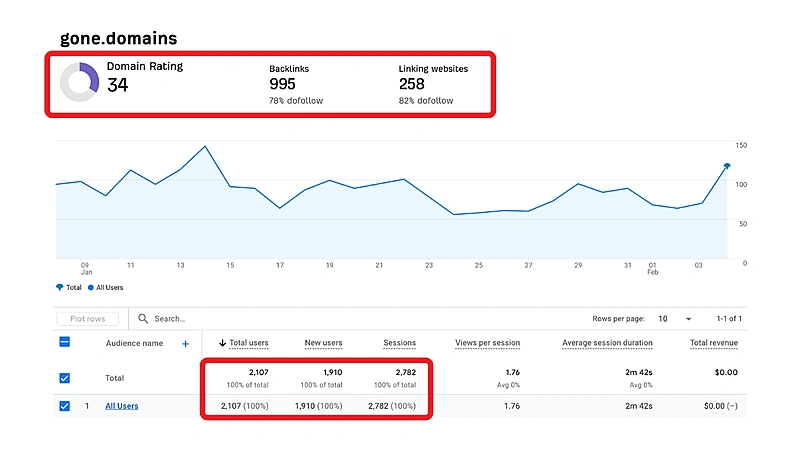Click All Users row $0.00 (–) cell
Screen dimensions: 800x450
721,406
